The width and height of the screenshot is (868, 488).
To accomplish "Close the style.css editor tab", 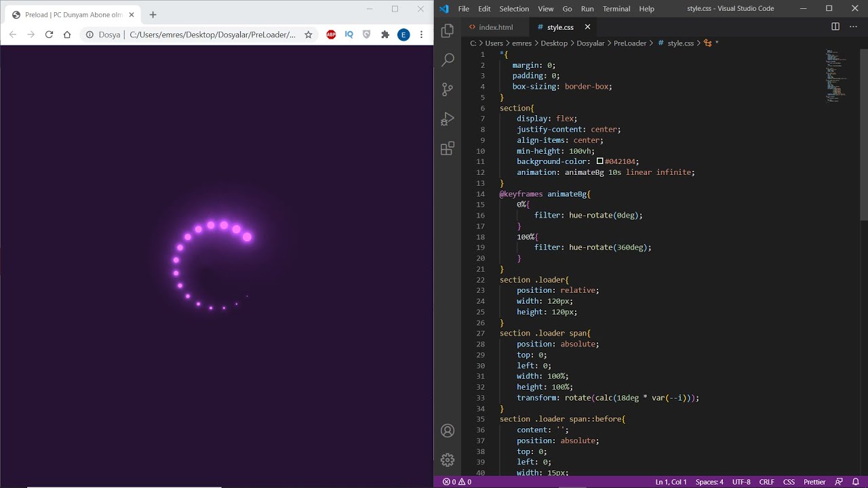I will click(x=587, y=27).
